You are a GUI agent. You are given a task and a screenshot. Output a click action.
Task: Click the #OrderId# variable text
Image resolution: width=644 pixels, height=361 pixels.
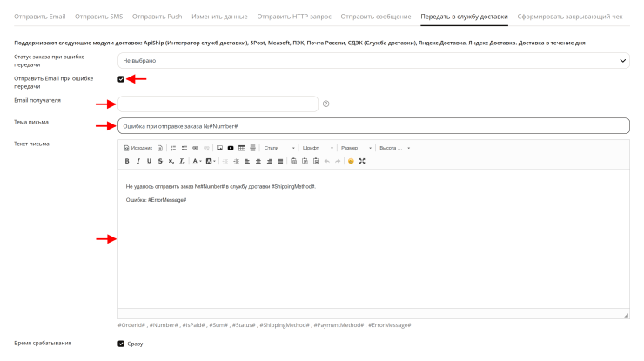coord(131,325)
